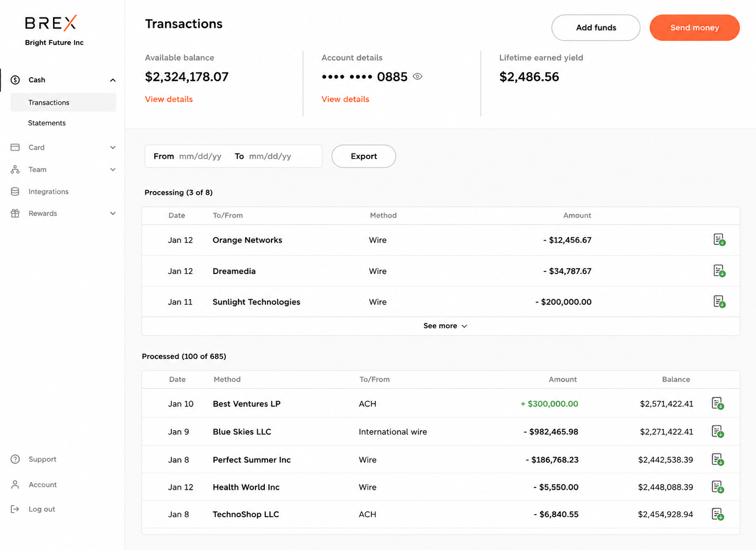Expand the Rewards section chevron
Screen dimensions: 756x550
[x=113, y=213]
